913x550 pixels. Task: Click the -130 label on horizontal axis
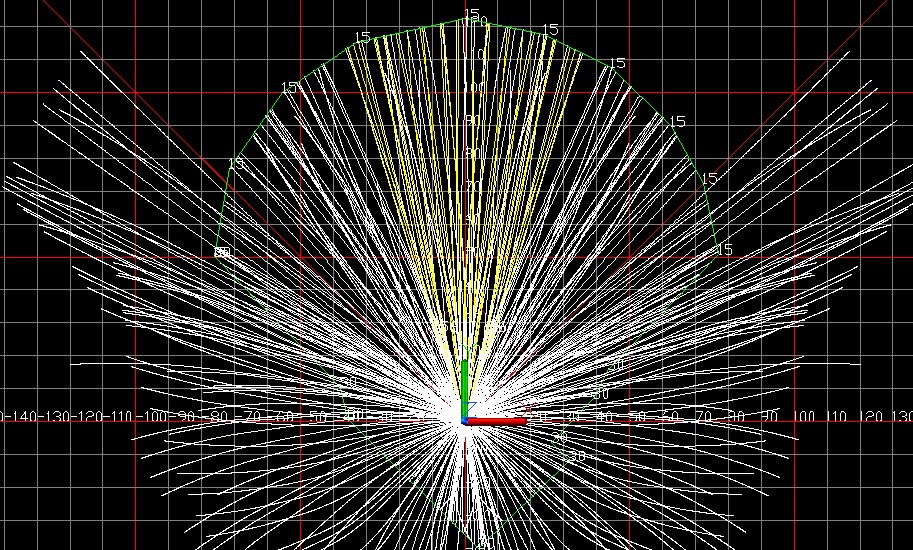tap(58, 416)
